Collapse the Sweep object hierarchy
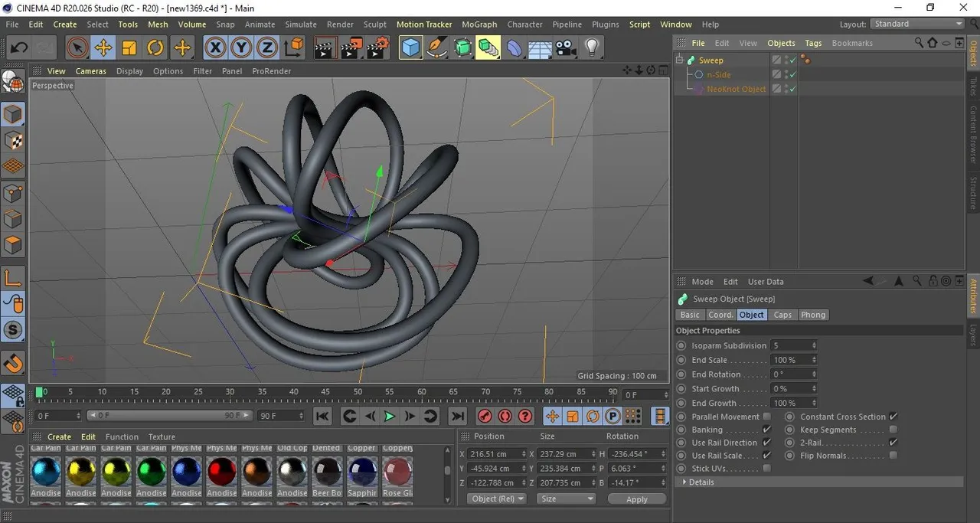 (x=680, y=60)
